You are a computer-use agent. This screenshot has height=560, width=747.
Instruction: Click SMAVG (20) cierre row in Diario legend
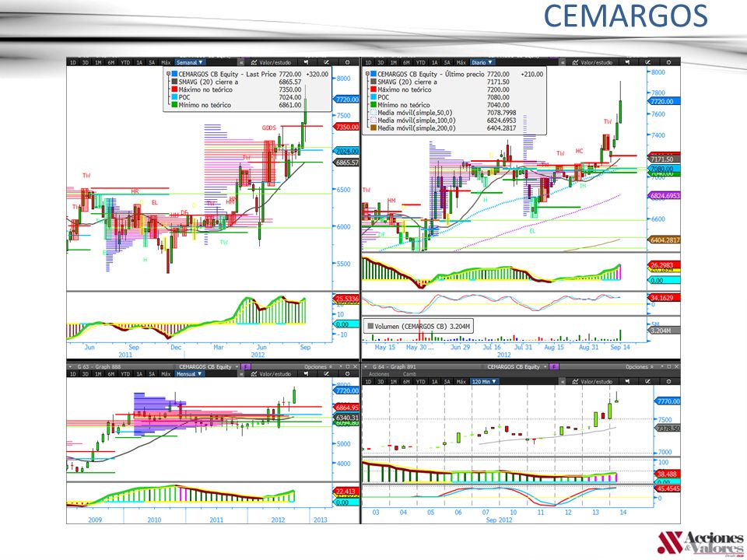point(440,82)
